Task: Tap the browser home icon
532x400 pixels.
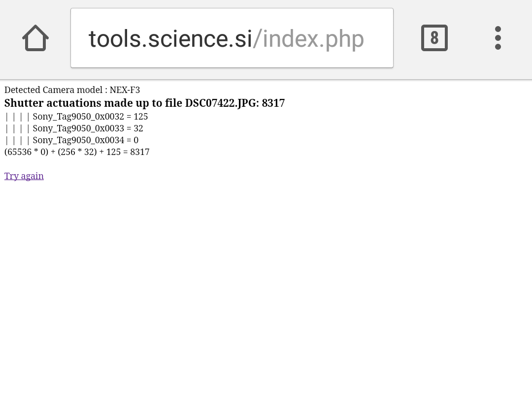Action: [35, 38]
